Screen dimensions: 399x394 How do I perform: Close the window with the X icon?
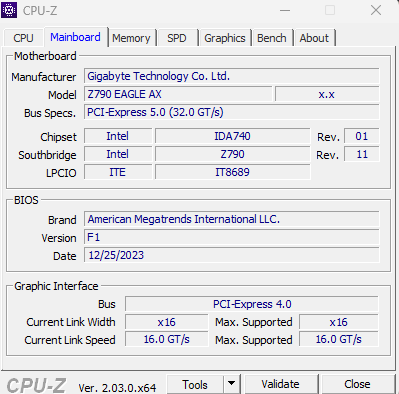coord(376,10)
